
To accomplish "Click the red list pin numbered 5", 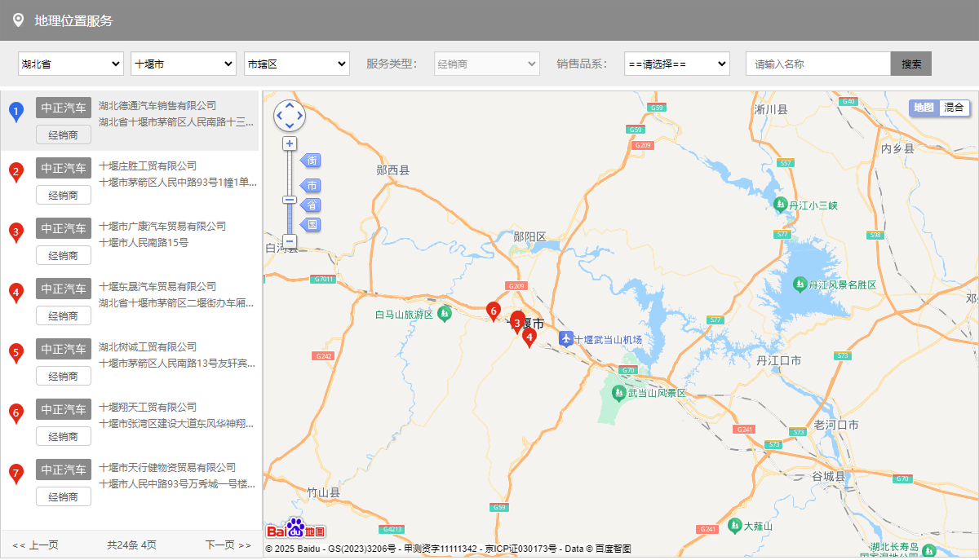I will tap(16, 353).
